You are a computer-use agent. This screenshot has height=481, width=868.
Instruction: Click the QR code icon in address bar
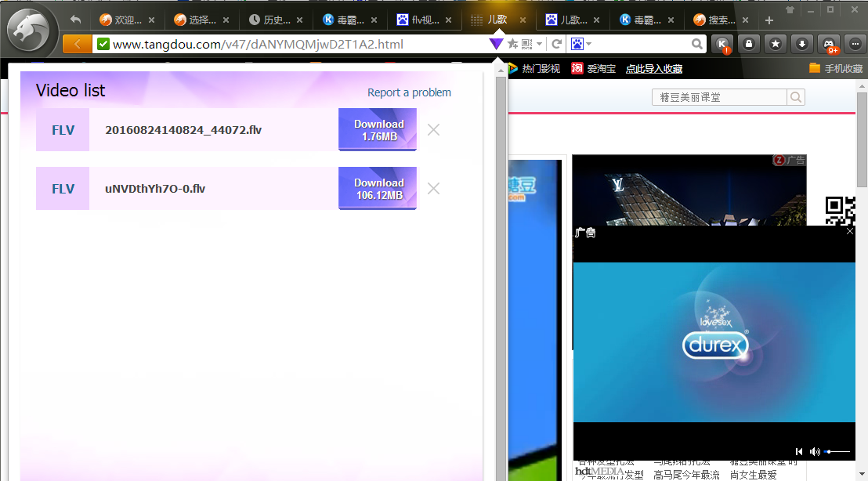pyautogui.click(x=526, y=44)
